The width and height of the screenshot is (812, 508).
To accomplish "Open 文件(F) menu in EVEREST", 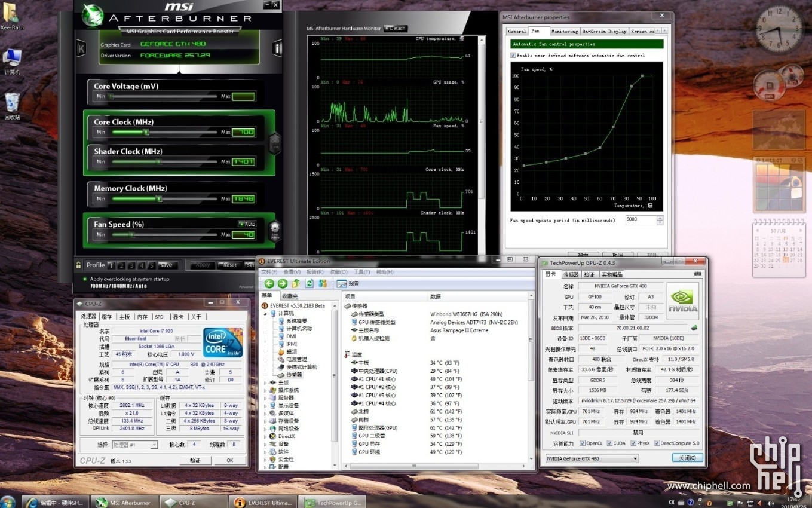I will (269, 272).
